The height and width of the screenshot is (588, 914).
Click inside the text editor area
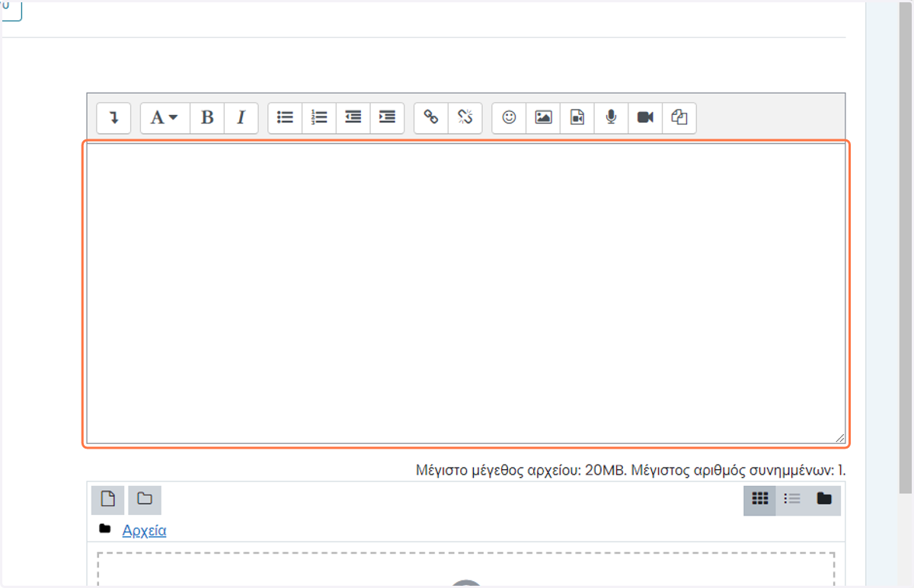click(x=465, y=293)
